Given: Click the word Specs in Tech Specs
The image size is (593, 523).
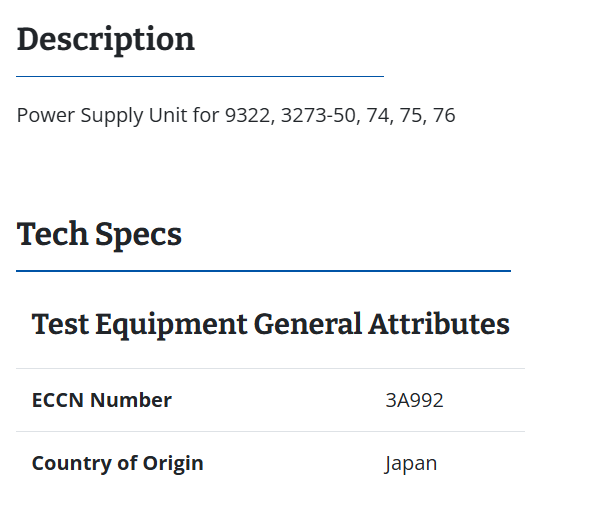Looking at the screenshot, I should pos(138,236).
